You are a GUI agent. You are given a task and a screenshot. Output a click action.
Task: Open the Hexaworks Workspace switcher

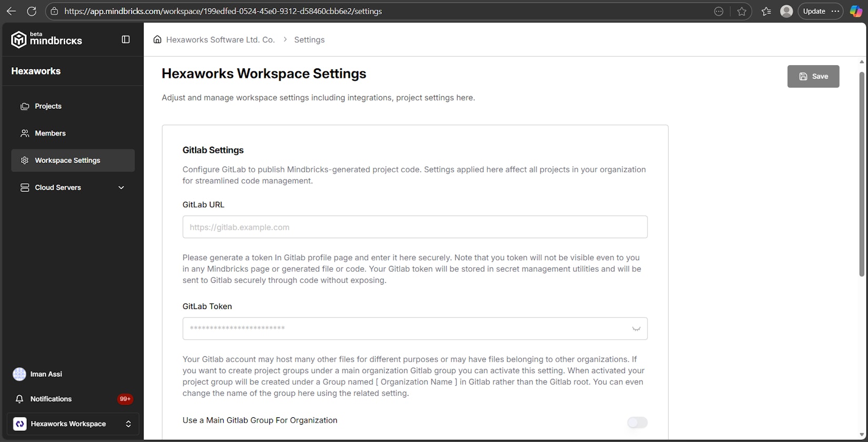[73, 424]
